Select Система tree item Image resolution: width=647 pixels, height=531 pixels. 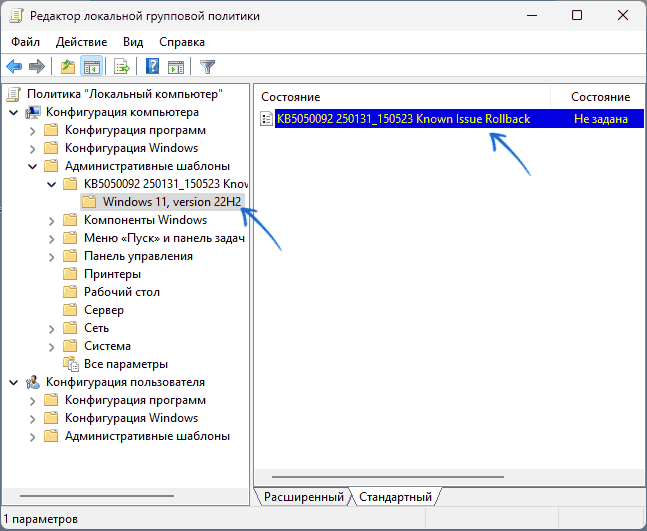(107, 346)
